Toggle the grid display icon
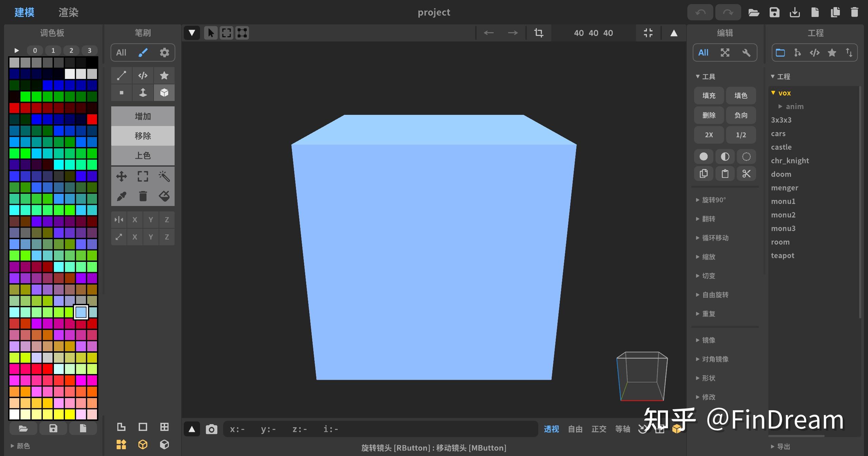Screen dimensions: 868x456 164,427
